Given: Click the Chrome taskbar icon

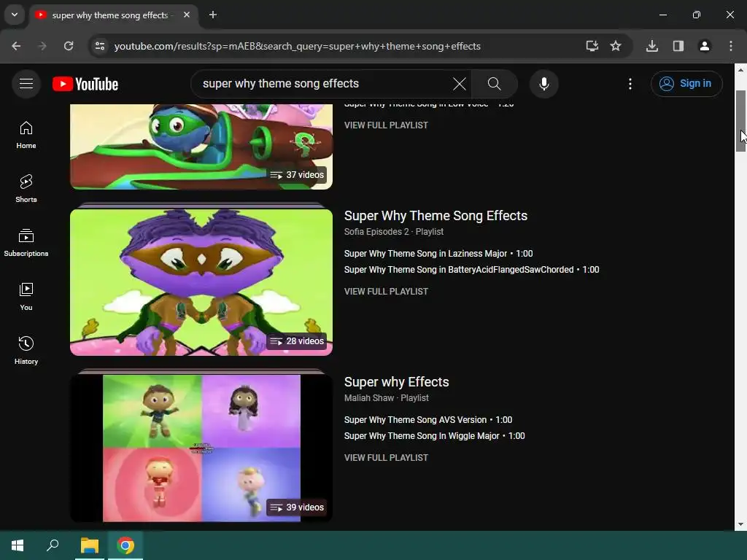Looking at the screenshot, I should (x=125, y=545).
